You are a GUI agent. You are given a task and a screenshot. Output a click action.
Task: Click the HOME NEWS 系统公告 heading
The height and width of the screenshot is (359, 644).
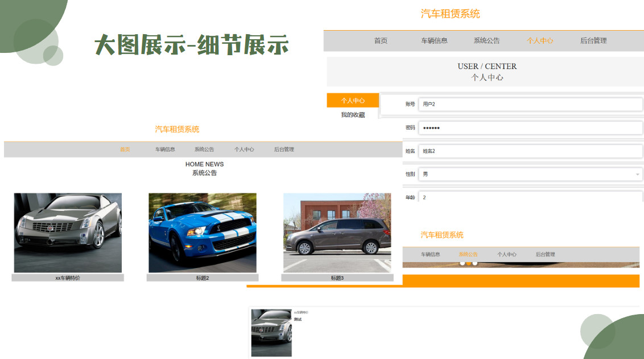[x=205, y=168]
